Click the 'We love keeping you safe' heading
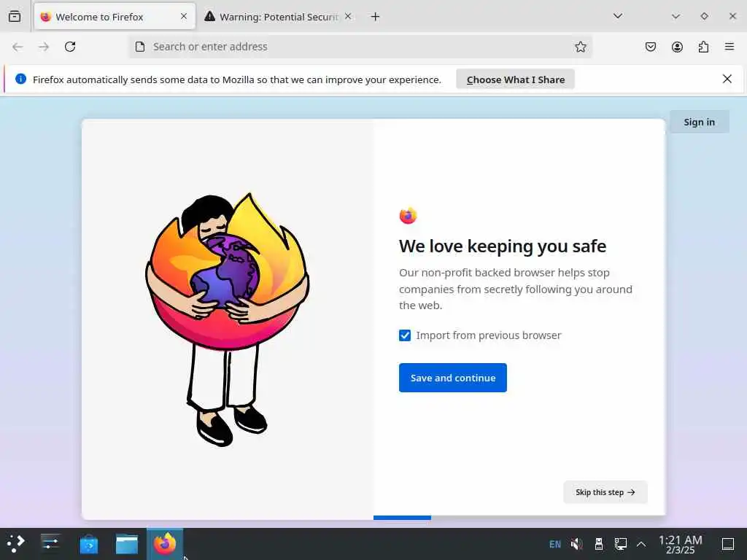Screen dimensions: 747x560 click(503, 246)
